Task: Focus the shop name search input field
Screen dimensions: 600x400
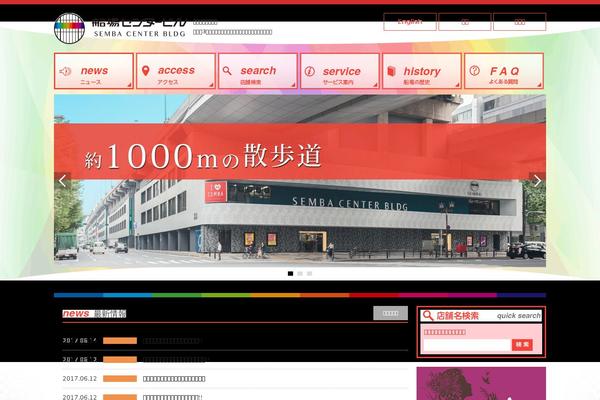Action: click(x=467, y=345)
